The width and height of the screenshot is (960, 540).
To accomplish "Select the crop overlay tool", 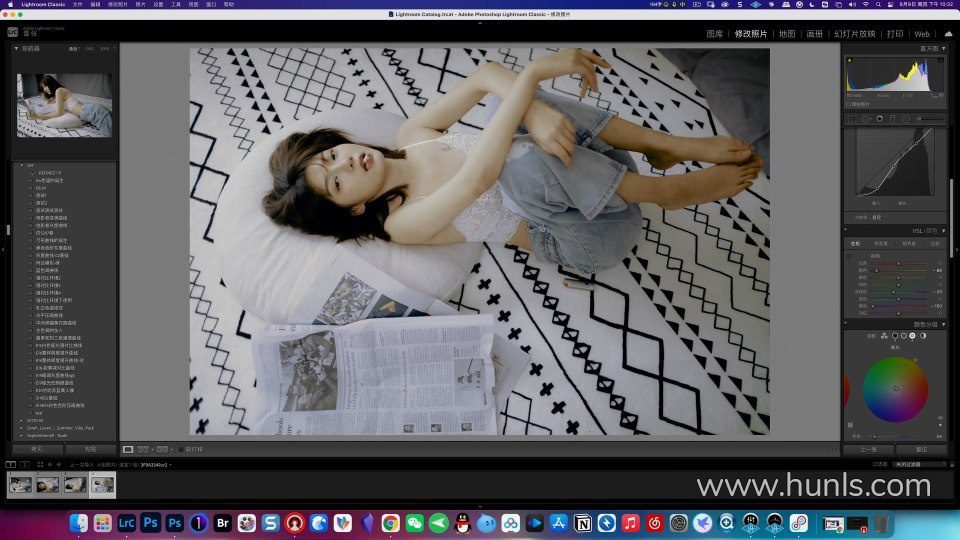I will click(851, 118).
